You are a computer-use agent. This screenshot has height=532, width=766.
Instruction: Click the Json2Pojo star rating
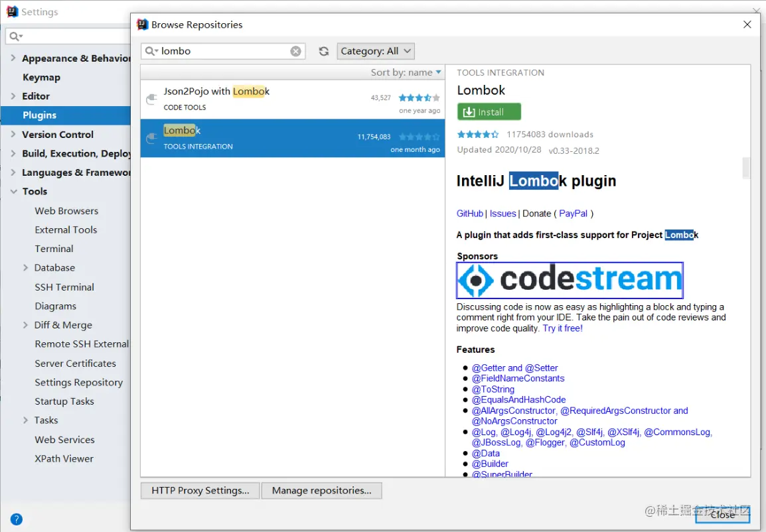(419, 98)
